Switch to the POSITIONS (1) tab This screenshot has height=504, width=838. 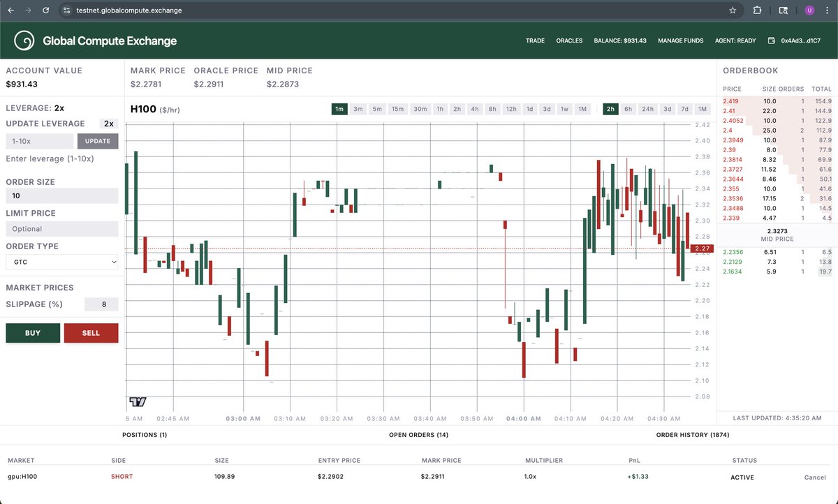tap(145, 435)
